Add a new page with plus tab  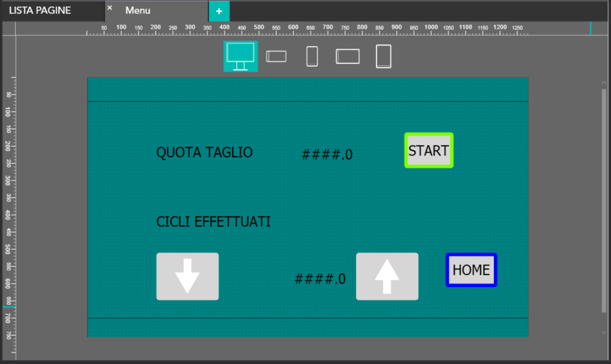[219, 11]
